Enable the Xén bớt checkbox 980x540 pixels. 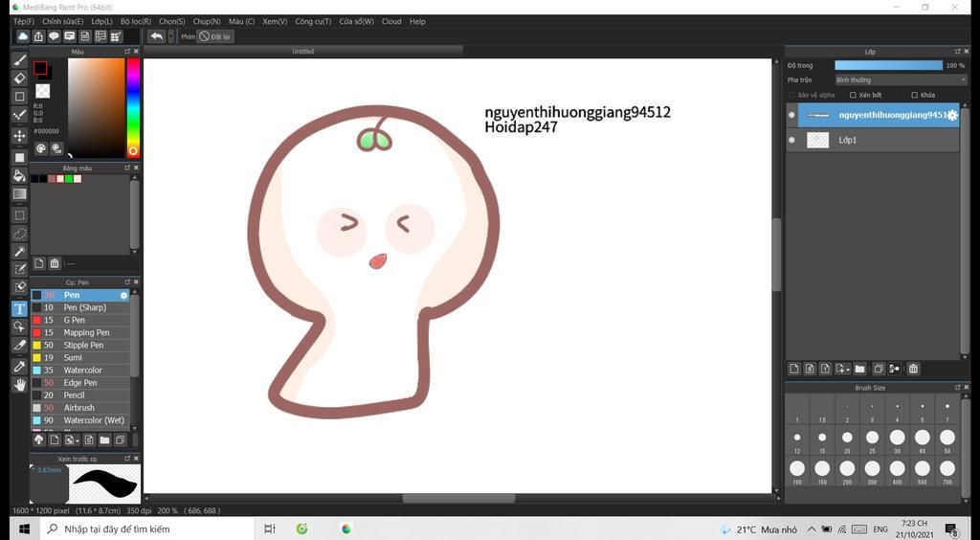click(853, 95)
